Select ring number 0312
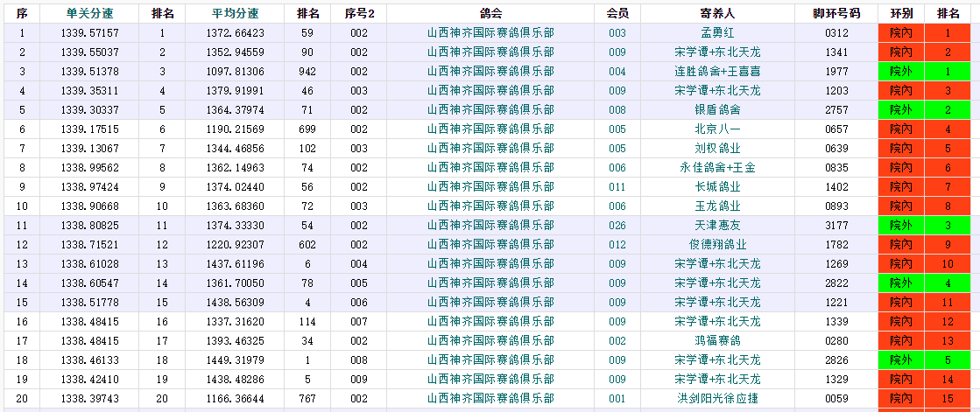 tap(836, 33)
